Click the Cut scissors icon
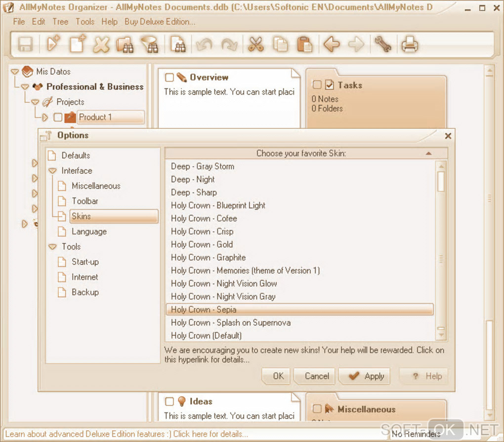This screenshot has width=504, height=442. tap(256, 44)
